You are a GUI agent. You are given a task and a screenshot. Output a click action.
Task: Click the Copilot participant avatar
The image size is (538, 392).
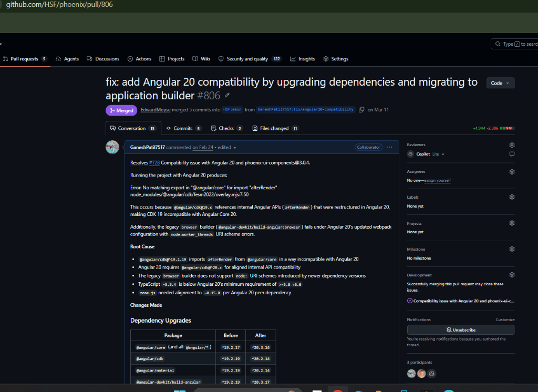[432, 374]
